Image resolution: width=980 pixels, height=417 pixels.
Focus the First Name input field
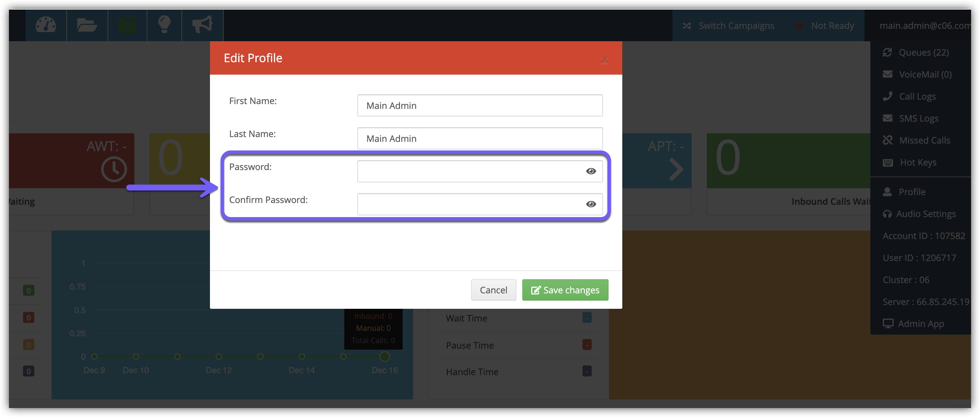(x=479, y=106)
